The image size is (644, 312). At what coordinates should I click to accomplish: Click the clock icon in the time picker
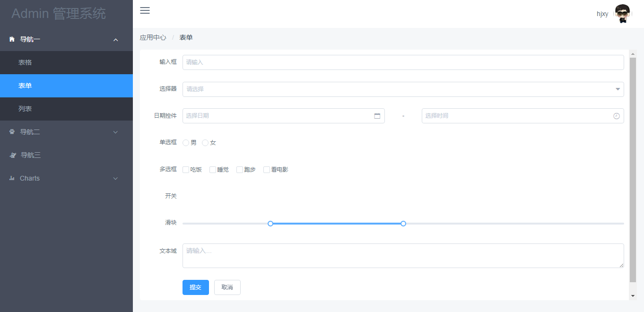pos(616,115)
